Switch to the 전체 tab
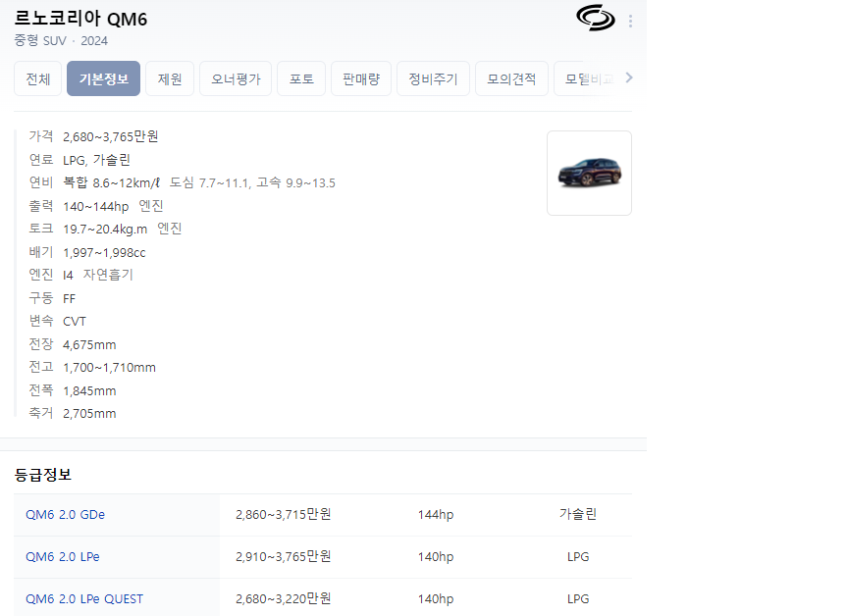The width and height of the screenshot is (848, 616). [38, 78]
